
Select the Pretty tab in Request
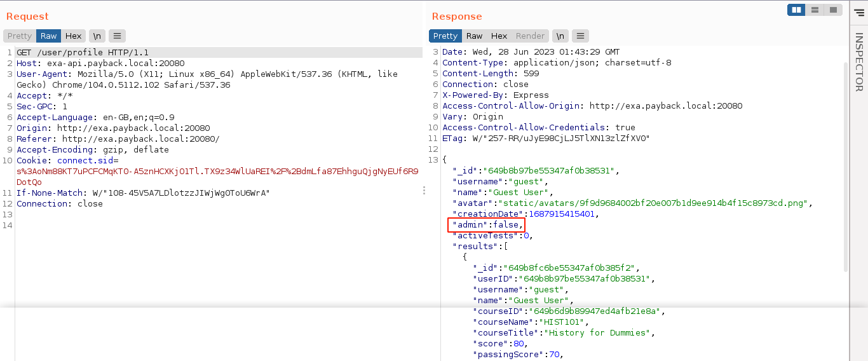point(20,36)
